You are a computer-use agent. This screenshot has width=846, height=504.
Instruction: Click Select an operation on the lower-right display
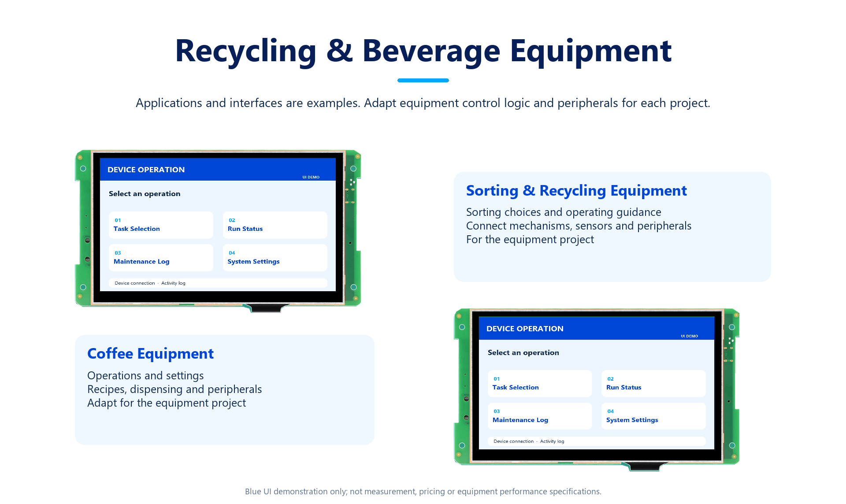[523, 353]
